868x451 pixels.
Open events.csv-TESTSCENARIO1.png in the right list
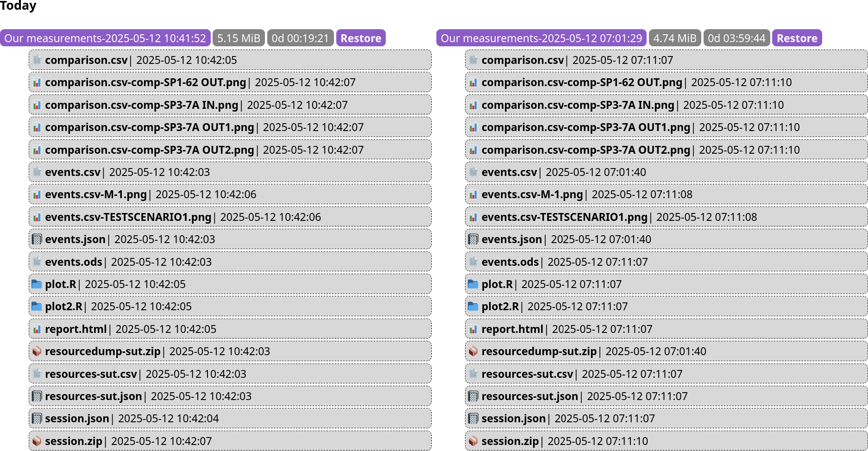coord(564,217)
